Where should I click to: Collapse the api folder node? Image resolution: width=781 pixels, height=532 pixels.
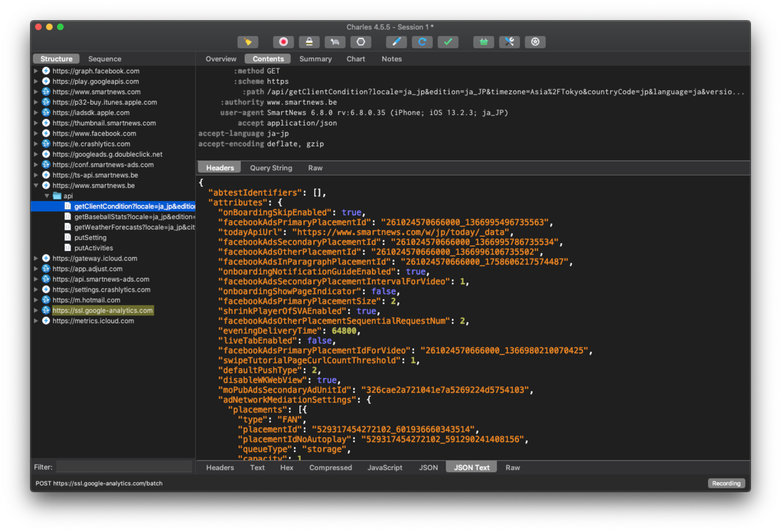pos(47,196)
